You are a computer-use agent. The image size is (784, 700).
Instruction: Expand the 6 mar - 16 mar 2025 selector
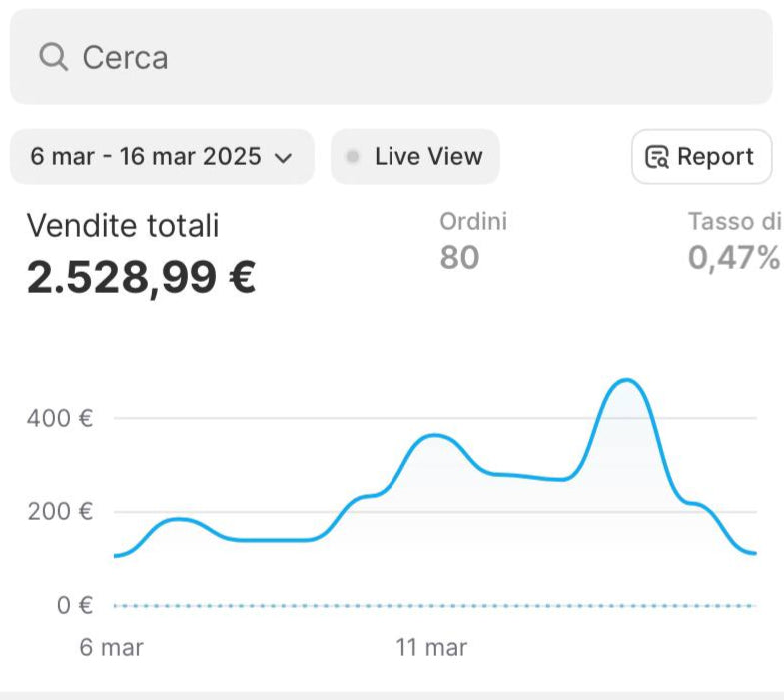coord(162,157)
